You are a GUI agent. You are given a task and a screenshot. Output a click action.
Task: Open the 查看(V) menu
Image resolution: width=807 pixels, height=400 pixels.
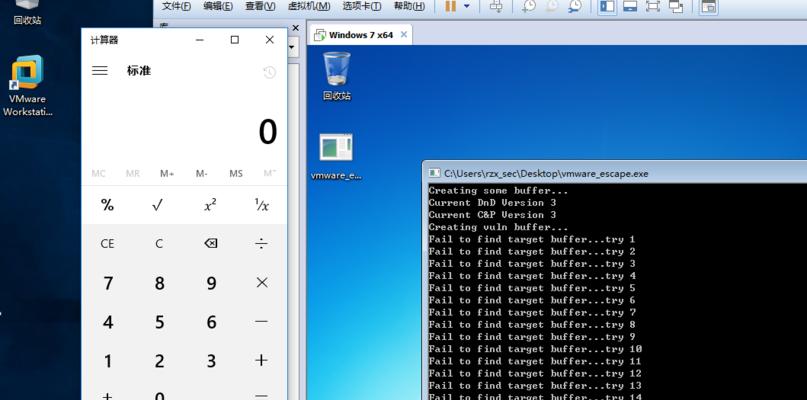point(259,6)
